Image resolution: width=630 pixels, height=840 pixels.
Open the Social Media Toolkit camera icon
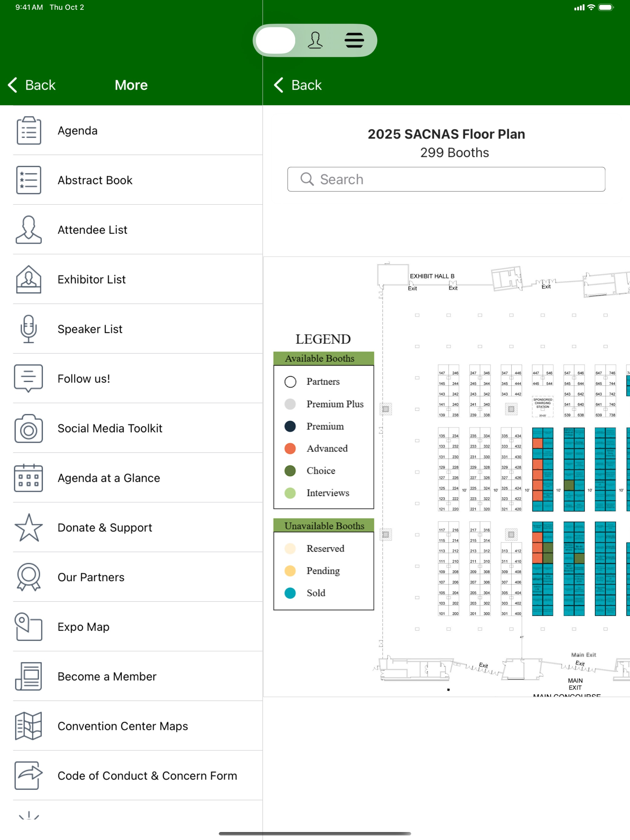[x=29, y=428]
